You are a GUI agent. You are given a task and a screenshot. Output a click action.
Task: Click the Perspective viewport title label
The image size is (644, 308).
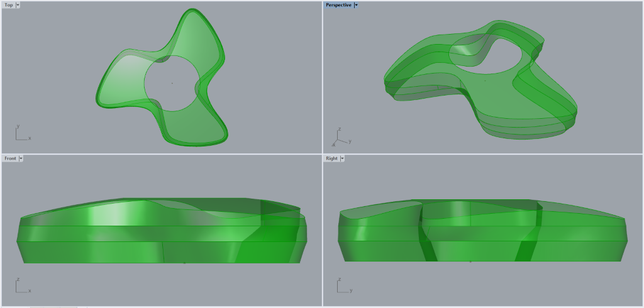338,5
